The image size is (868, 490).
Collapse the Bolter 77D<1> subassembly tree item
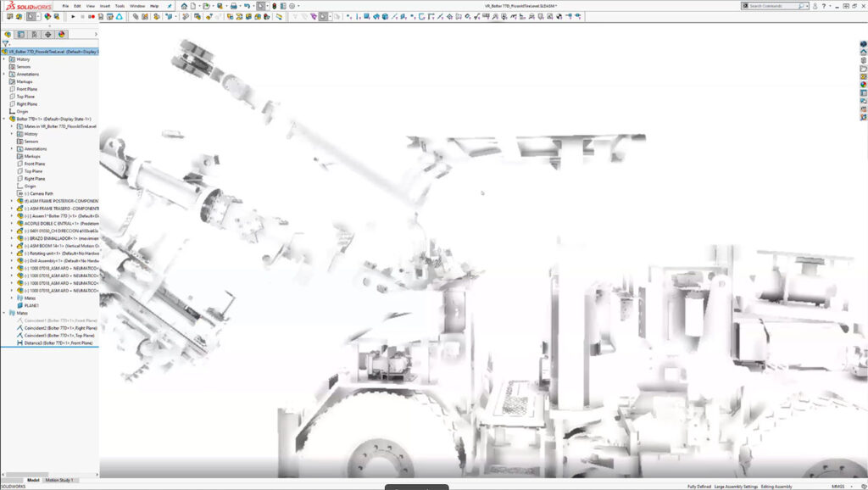pos(6,117)
